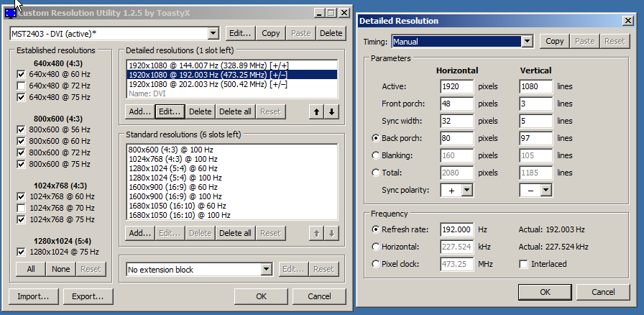Click the move down arrow for detailed resolutions
Image resolution: width=644 pixels, height=315 pixels.
331,111
